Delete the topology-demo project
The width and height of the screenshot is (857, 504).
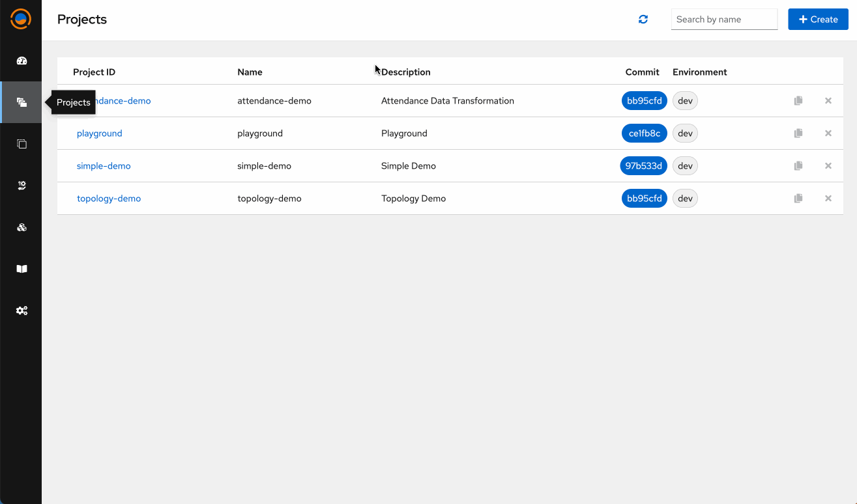point(828,198)
